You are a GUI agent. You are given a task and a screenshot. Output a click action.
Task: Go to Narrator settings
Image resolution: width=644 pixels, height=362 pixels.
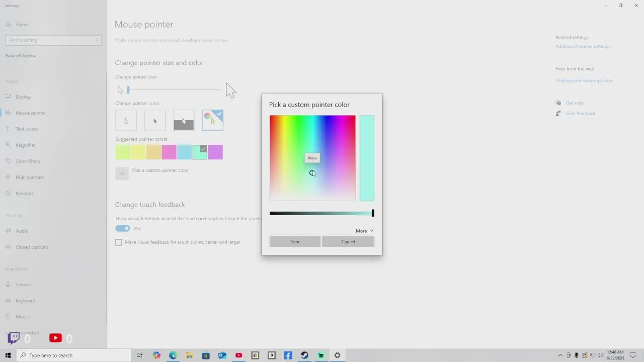coord(24,193)
